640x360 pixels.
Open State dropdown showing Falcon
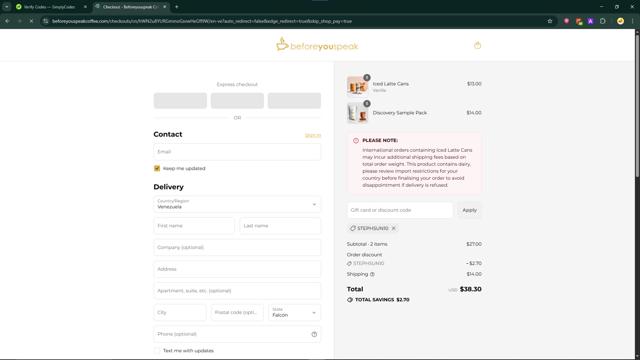tap(294, 313)
